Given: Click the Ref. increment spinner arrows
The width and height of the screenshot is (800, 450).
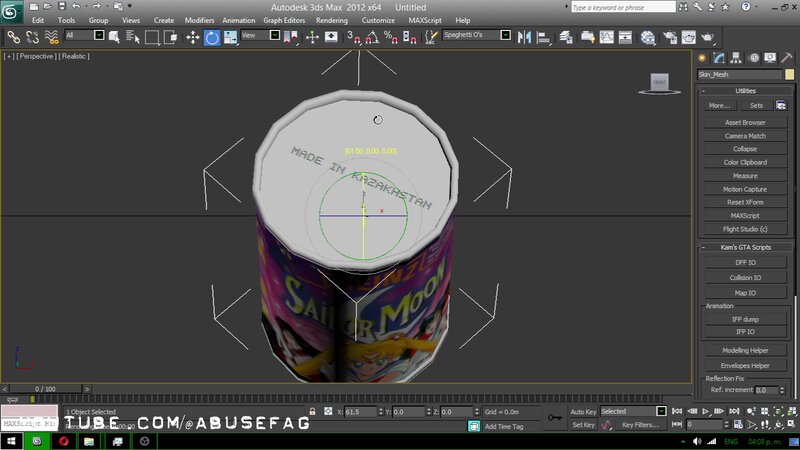Looking at the screenshot, I should coord(782,390).
